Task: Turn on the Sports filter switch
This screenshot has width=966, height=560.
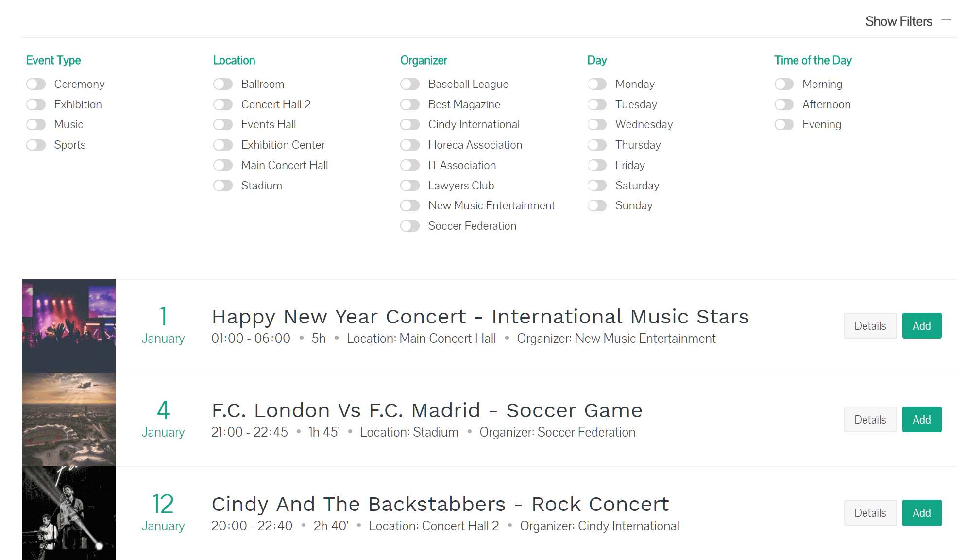Action: pyautogui.click(x=36, y=145)
